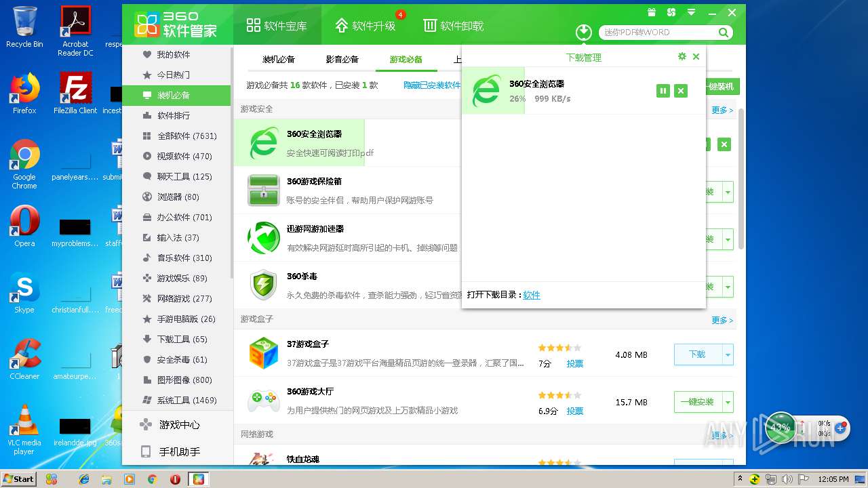Click 360游戏保险箱 safe box icon

point(264,190)
